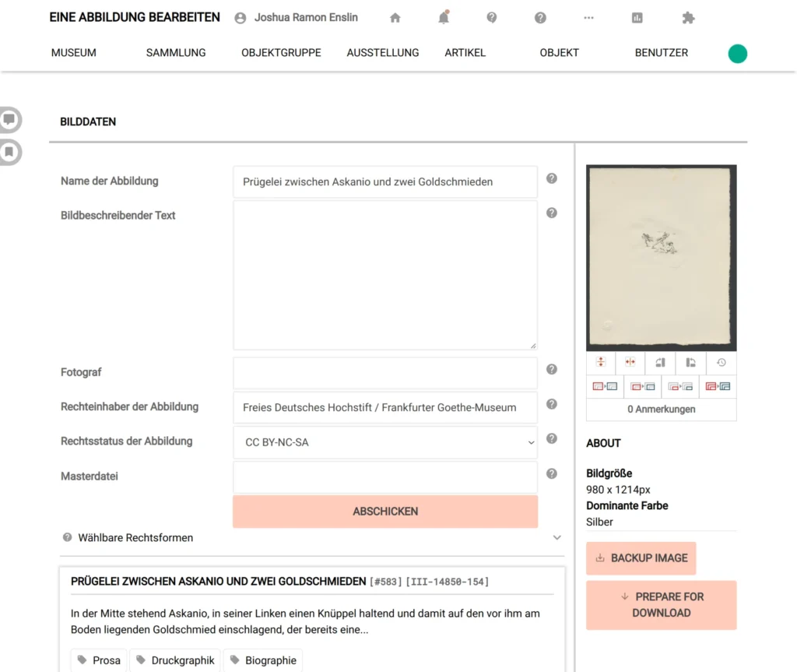Click the BILDDATEN section heading

[x=88, y=121]
